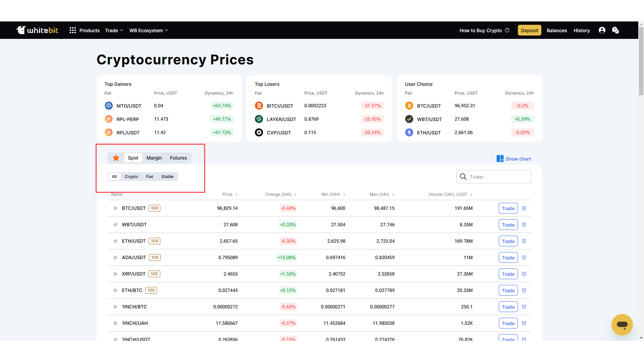Select the Stable filter tab
This screenshot has height=362, width=644.
coord(167,177)
